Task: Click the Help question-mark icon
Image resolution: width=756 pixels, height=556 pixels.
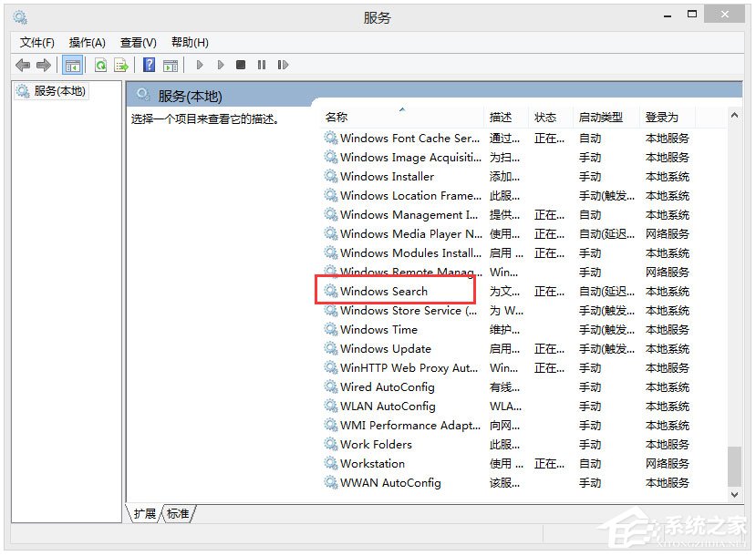Action: [148, 64]
